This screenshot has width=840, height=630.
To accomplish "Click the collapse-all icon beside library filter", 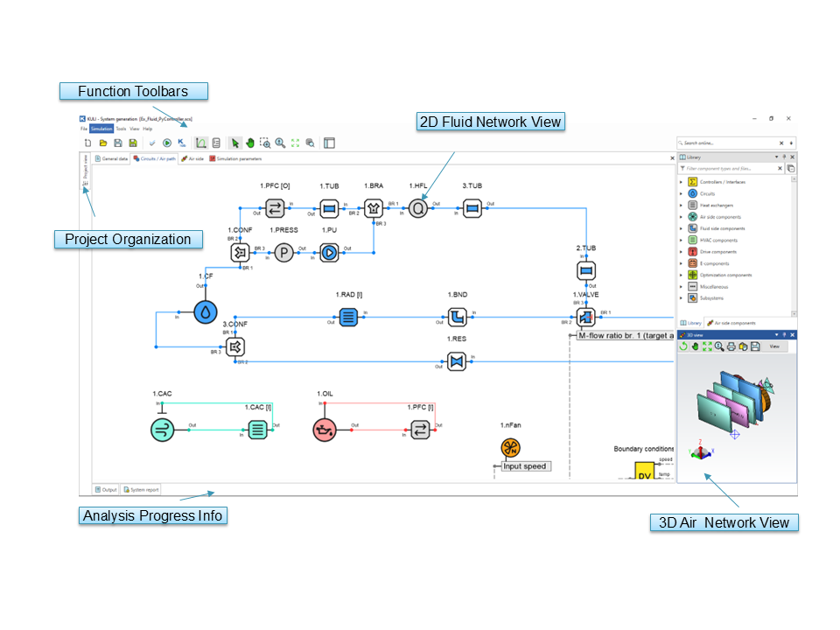I will pos(791,168).
